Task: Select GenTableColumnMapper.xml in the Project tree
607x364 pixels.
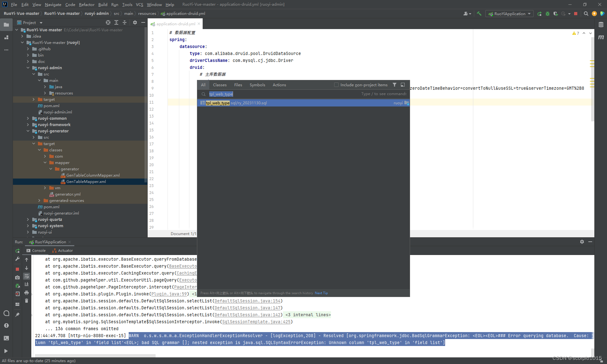Action: click(93, 175)
